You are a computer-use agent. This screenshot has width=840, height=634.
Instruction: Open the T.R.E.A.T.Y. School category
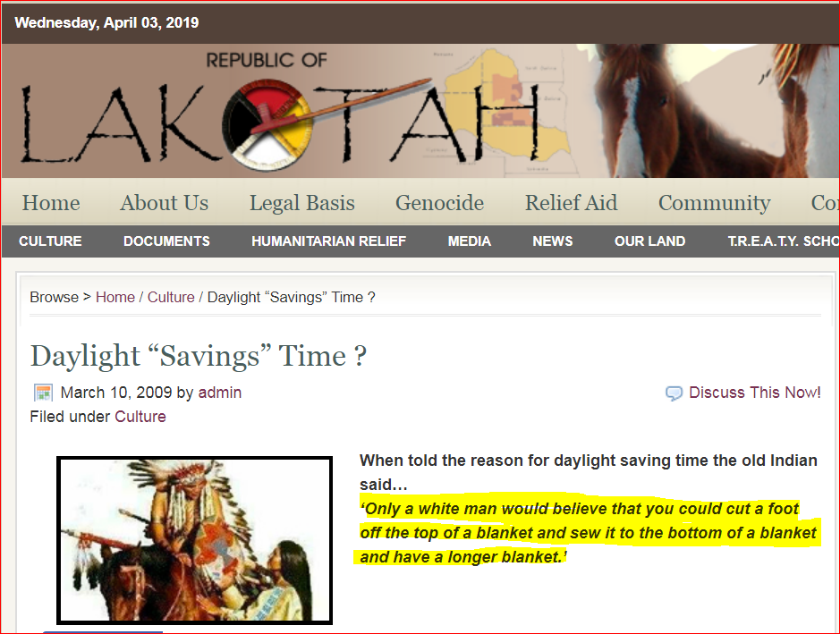pos(784,241)
